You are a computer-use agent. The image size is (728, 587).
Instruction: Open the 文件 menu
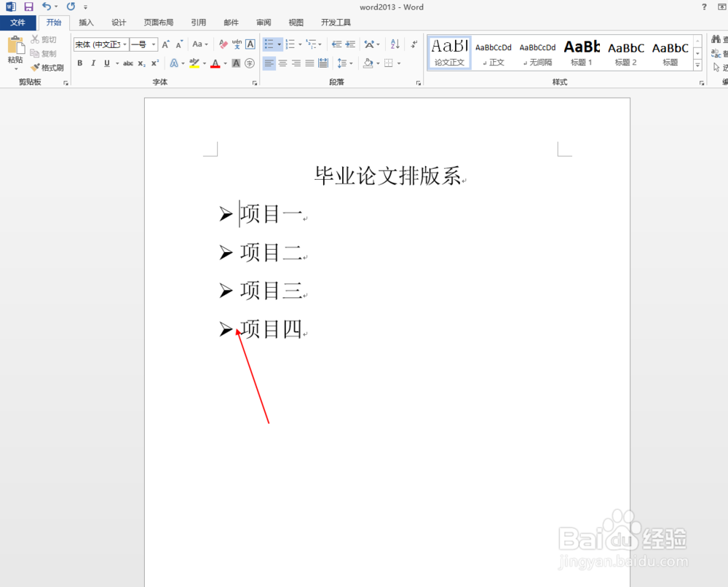click(x=18, y=23)
